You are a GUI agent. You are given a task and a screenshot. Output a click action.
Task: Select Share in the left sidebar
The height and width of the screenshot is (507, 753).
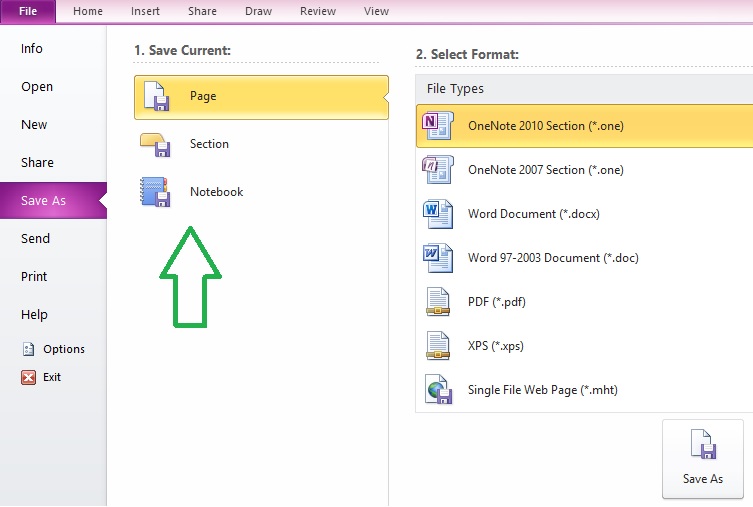pos(37,163)
